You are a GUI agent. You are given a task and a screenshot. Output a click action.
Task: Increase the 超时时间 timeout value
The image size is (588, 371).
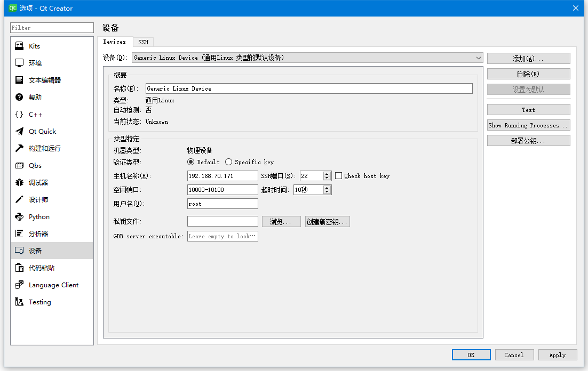pyautogui.click(x=327, y=188)
